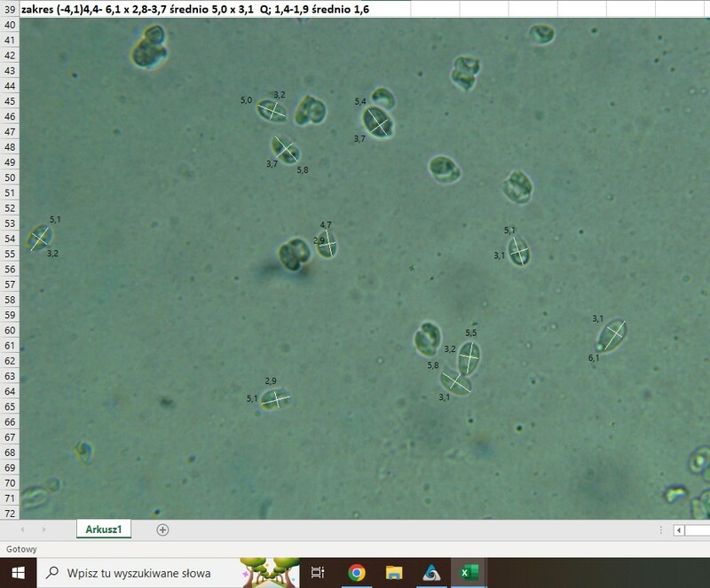Select row header 58
Image resolution: width=710 pixels, height=588 pixels.
coord(10,300)
